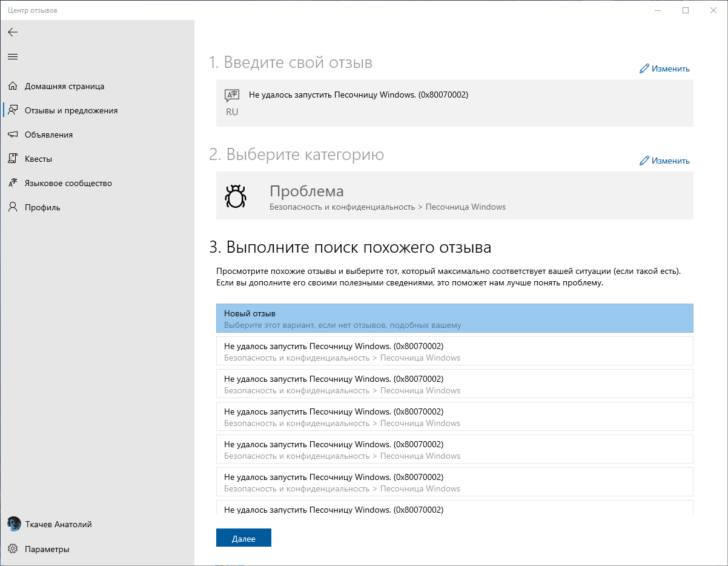Click the Домашняя страница home icon

pyautogui.click(x=13, y=86)
